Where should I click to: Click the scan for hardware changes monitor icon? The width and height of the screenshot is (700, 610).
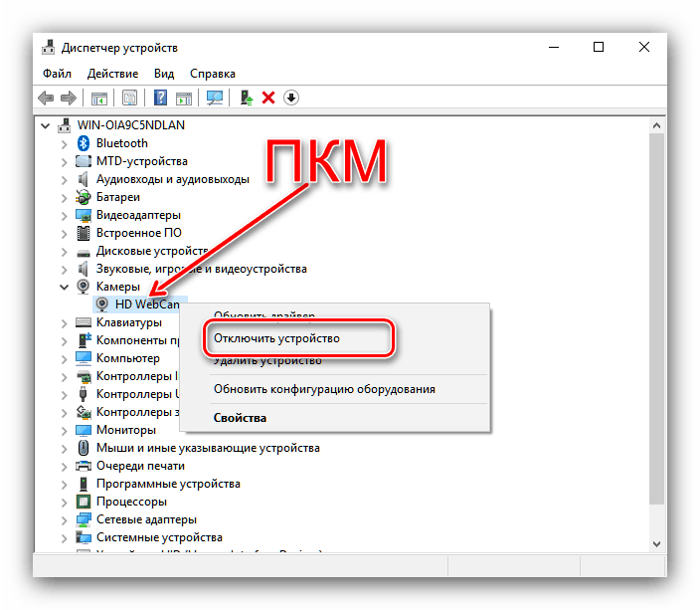[x=215, y=98]
